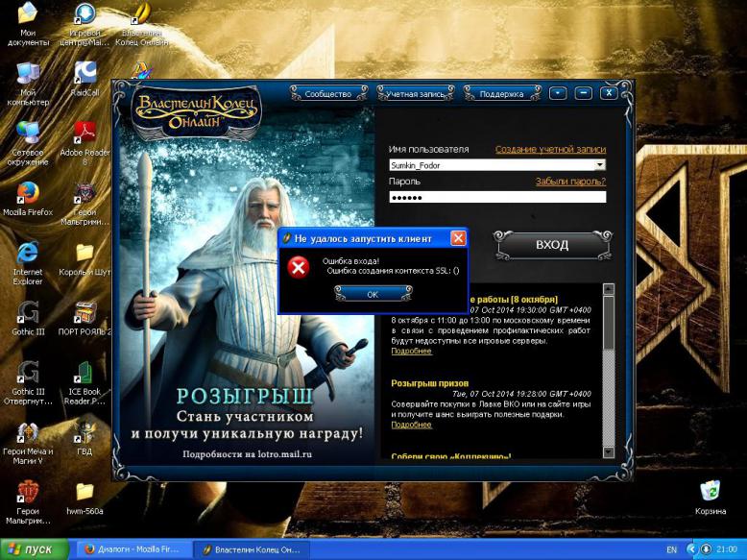Open Подробнее link under maintenance news
The width and height of the screenshot is (747, 560).
tap(411, 352)
